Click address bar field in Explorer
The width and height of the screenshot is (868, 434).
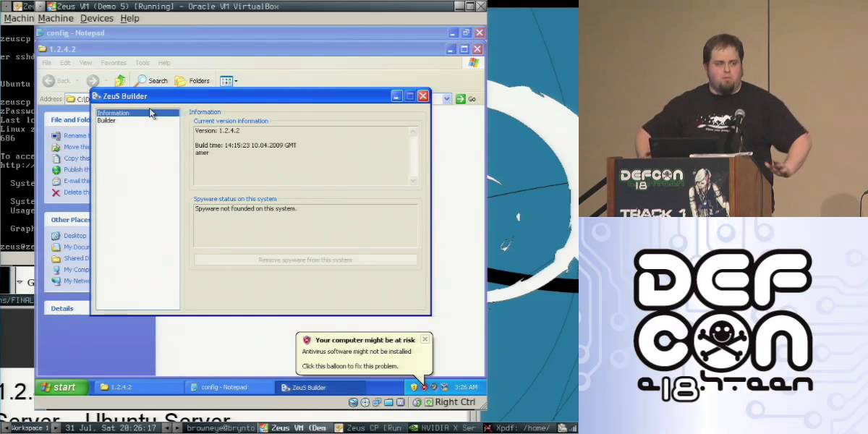click(253, 99)
